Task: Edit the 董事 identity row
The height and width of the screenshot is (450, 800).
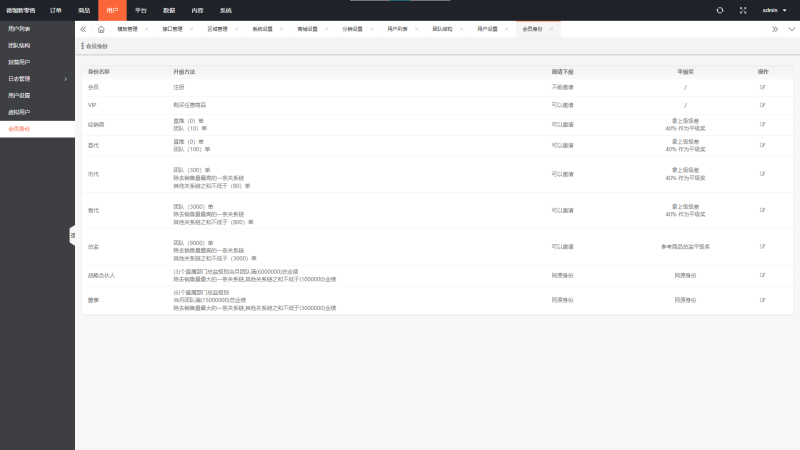Action: point(762,300)
